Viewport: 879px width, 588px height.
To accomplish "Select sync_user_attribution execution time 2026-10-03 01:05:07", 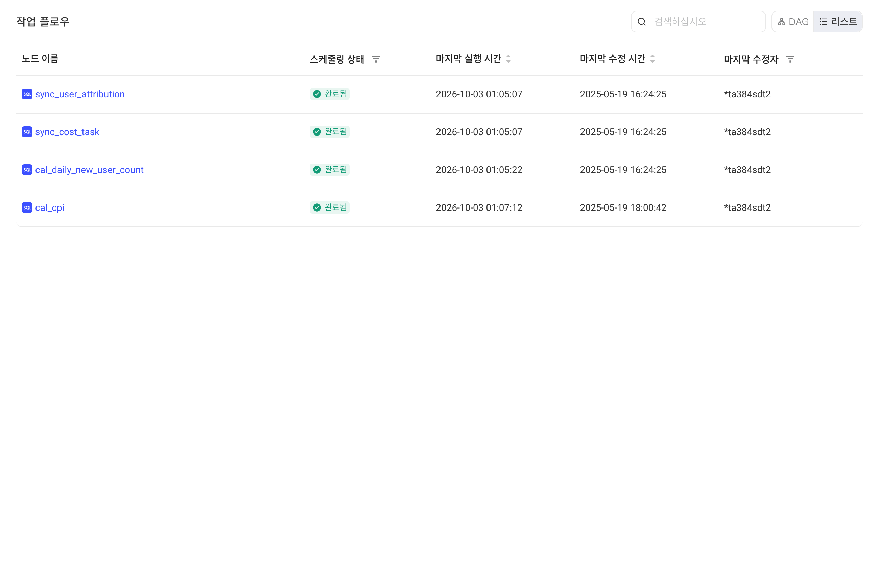I will [x=479, y=94].
